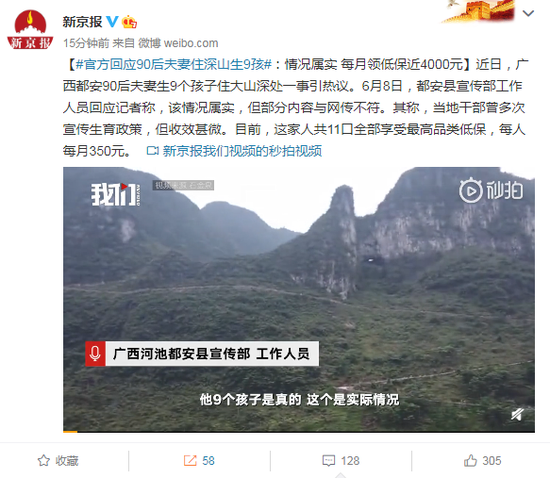
Task: Click the 15分钟前 timestamp
Action: pyautogui.click(x=86, y=43)
